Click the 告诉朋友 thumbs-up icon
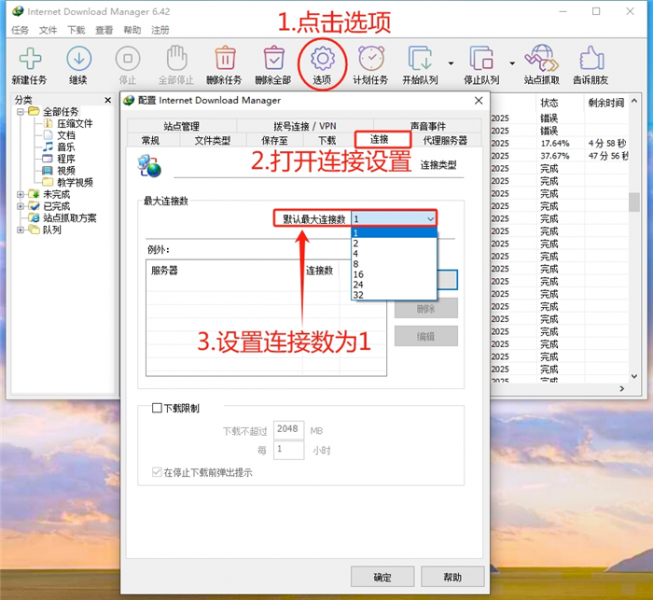Image resolution: width=653 pixels, height=600 pixels. (x=591, y=58)
